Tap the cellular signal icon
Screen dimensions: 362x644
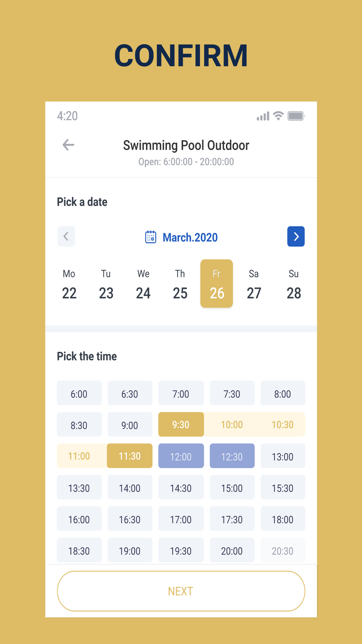pos(263,116)
